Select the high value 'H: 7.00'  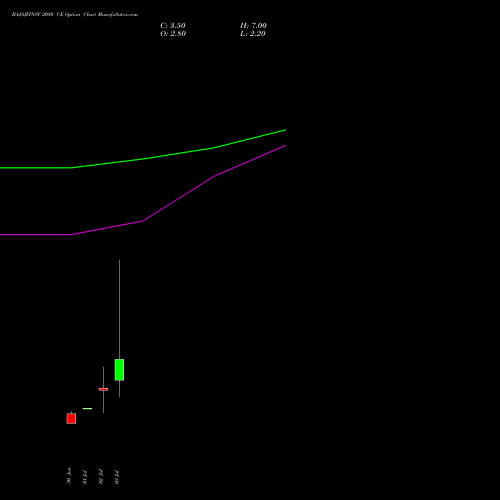pos(253,26)
